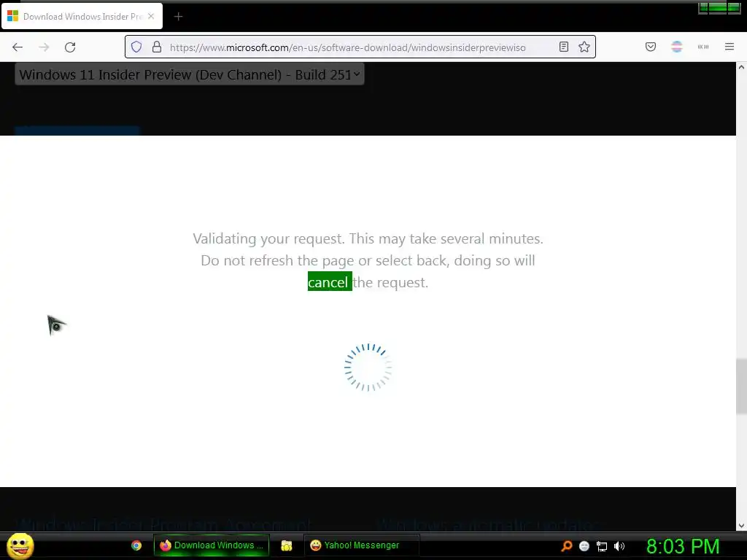This screenshot has width=747, height=560.
Task: Launch Chrome from the taskbar
Action: coord(136,545)
